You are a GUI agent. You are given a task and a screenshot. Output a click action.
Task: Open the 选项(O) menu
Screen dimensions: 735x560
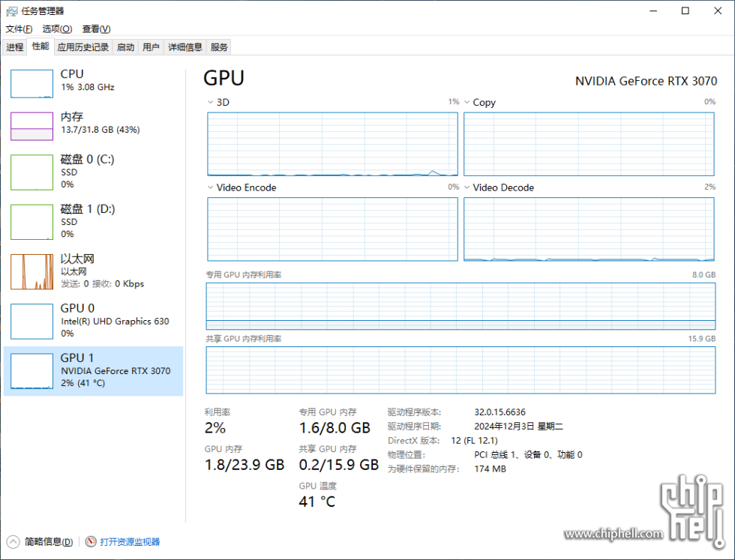click(x=57, y=29)
